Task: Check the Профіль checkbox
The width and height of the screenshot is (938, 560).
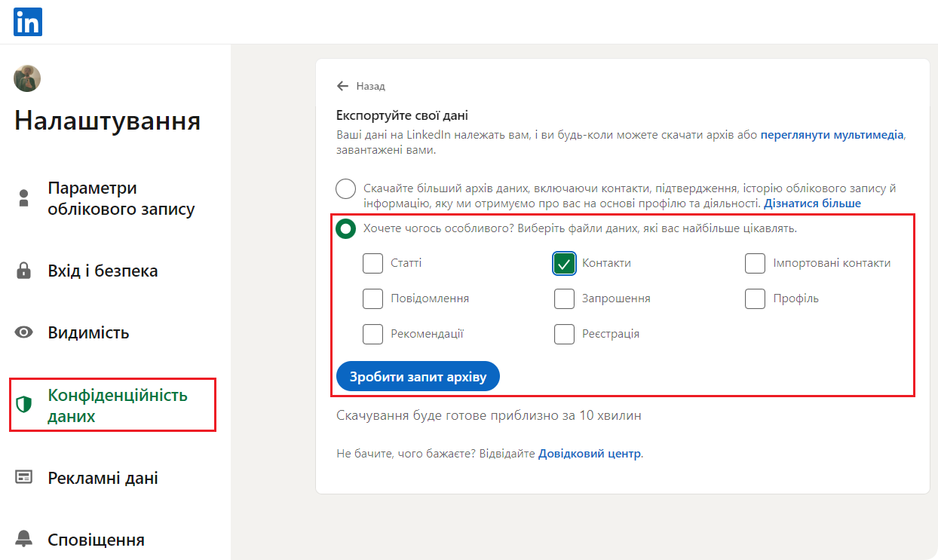Action: click(x=756, y=298)
